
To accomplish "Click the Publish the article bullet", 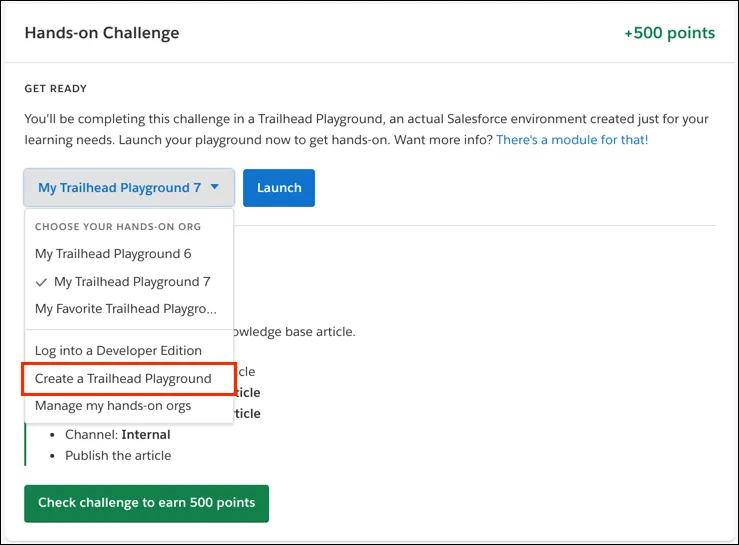I will (118, 455).
